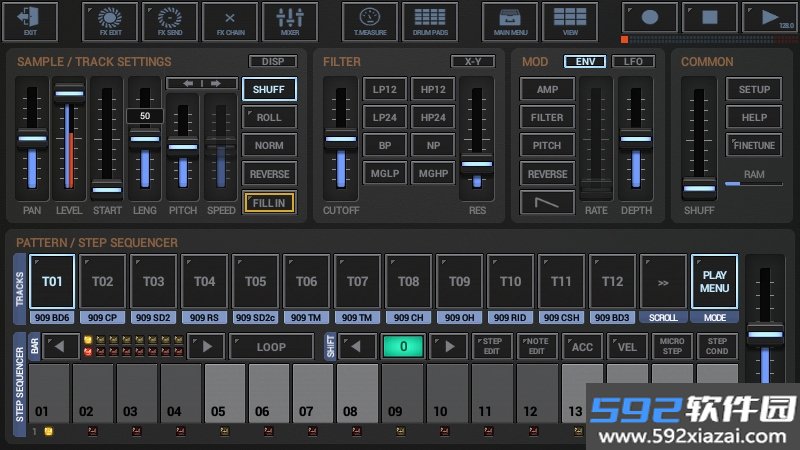
Task: Open the T.MEASURE tempo tool
Action: [370, 21]
